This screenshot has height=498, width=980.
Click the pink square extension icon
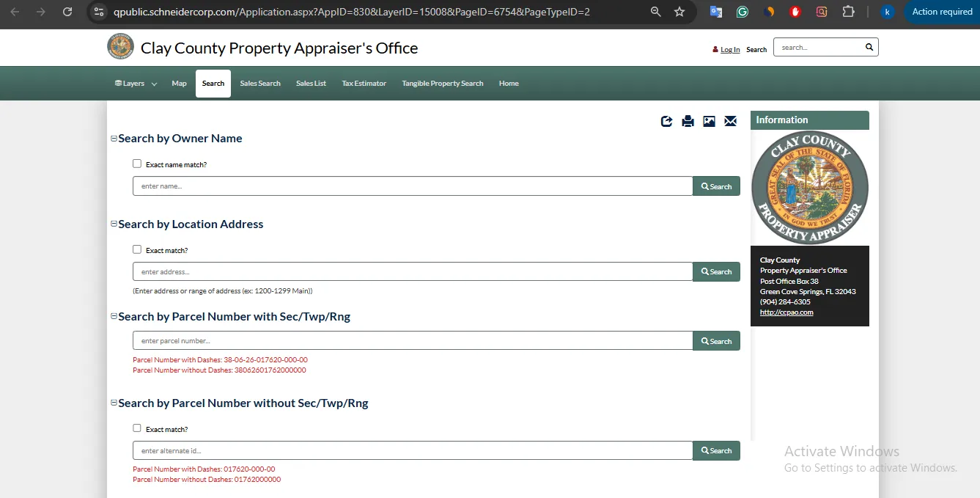click(822, 12)
